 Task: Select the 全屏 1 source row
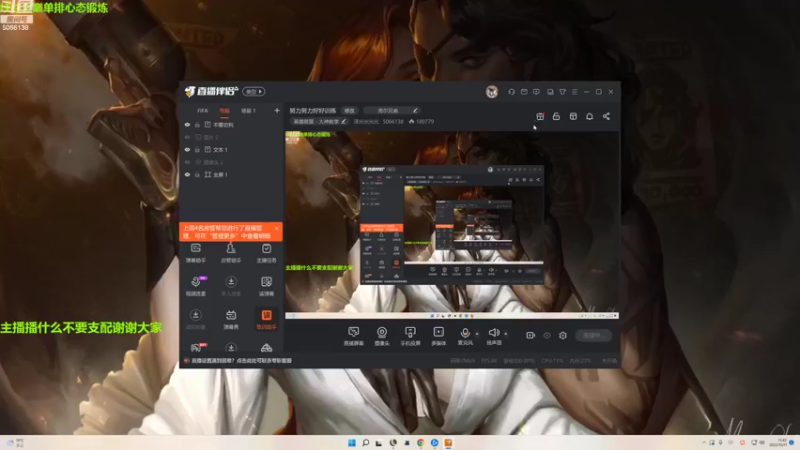[x=231, y=174]
